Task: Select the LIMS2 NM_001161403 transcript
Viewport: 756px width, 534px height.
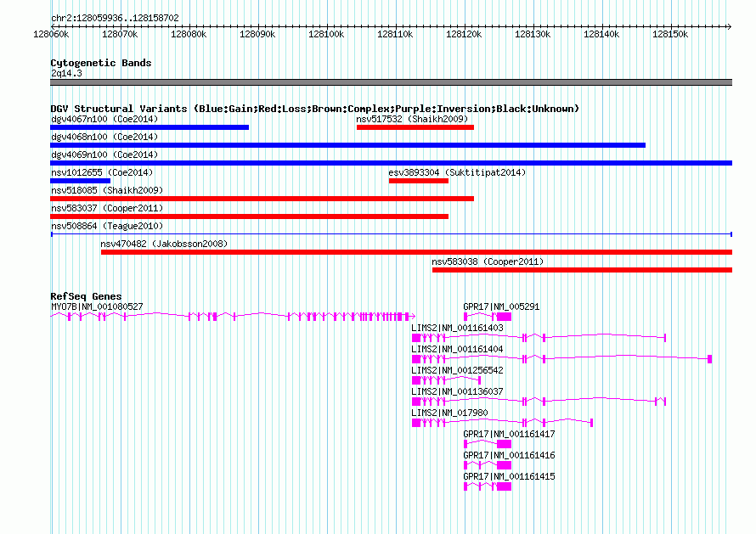Action: (539, 338)
